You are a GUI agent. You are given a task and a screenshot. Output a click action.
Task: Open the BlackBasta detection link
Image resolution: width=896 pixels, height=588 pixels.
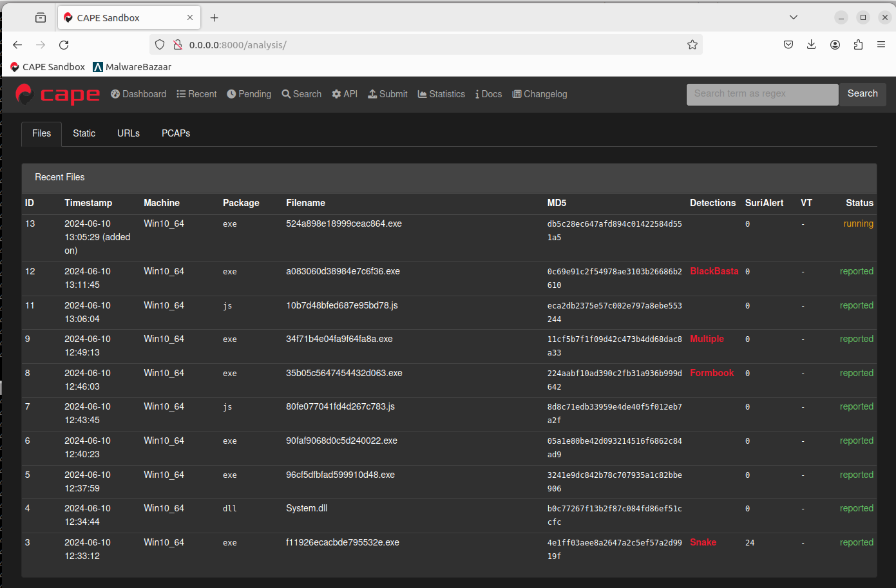714,271
